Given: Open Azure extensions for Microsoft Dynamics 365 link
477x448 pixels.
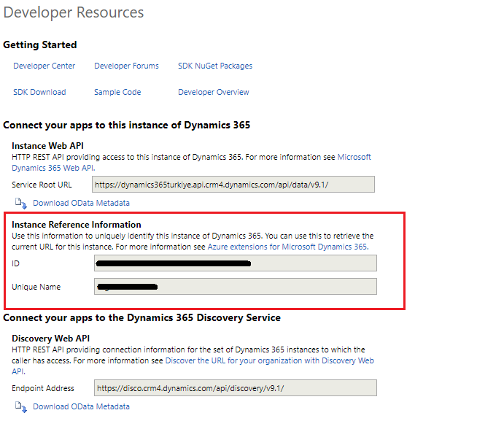Looking at the screenshot, I should [x=288, y=247].
